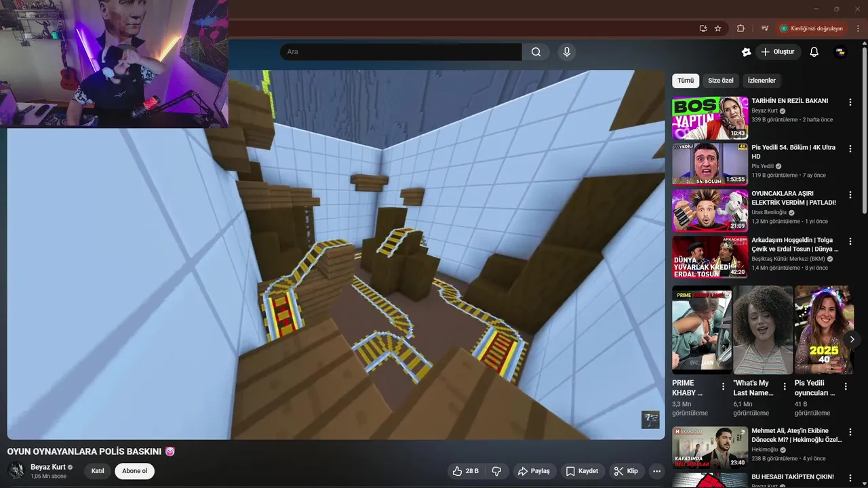Open the PRIME KHABY short thumbnail
The height and width of the screenshot is (488, 868).
click(702, 330)
